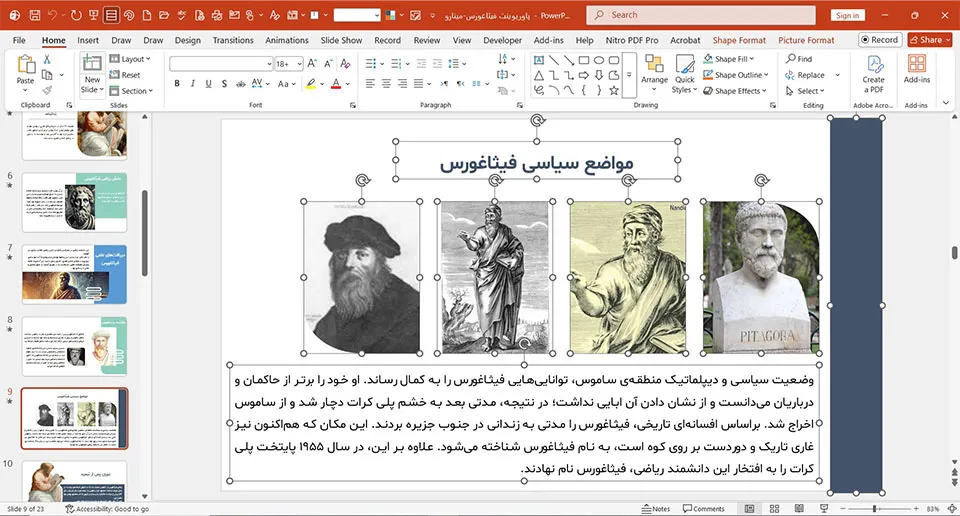Click the Paste button

[26, 72]
